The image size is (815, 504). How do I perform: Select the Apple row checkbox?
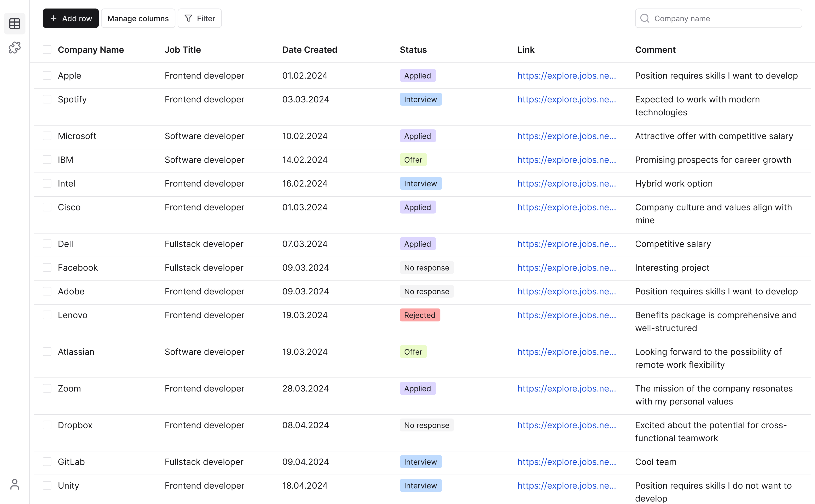[47, 76]
